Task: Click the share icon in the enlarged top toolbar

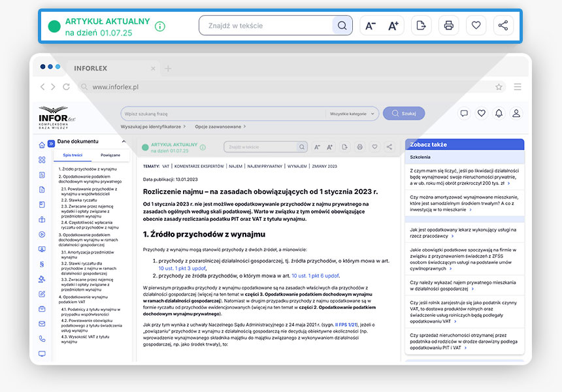Action: (x=503, y=25)
